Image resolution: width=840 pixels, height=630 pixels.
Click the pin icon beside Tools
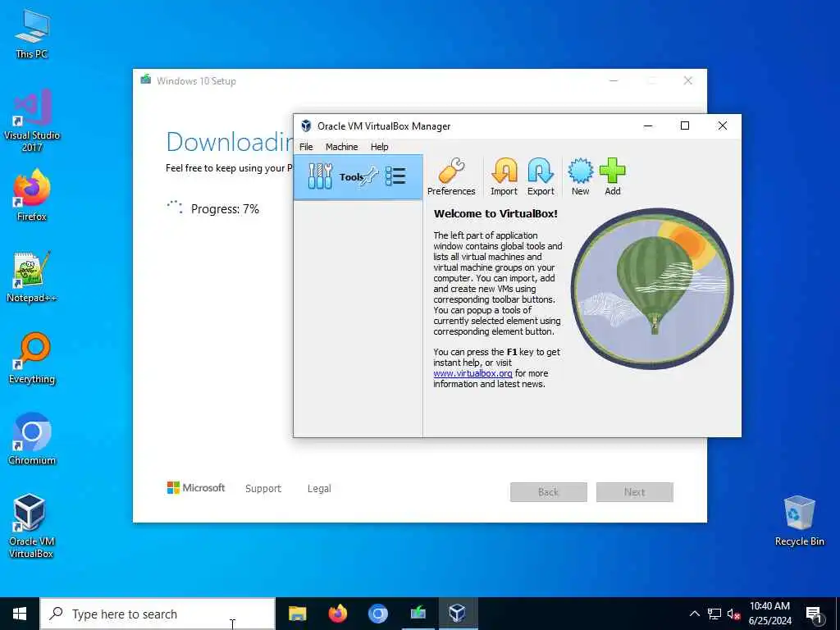tap(370, 176)
